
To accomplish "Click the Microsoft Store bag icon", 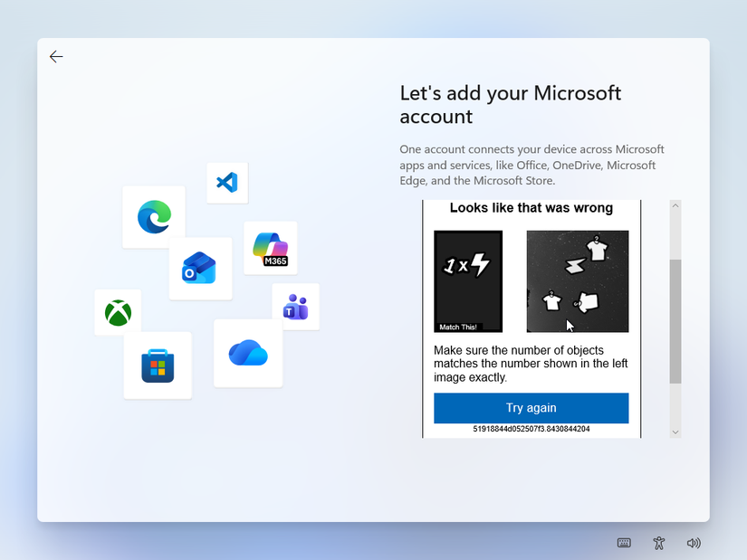I will (158, 365).
